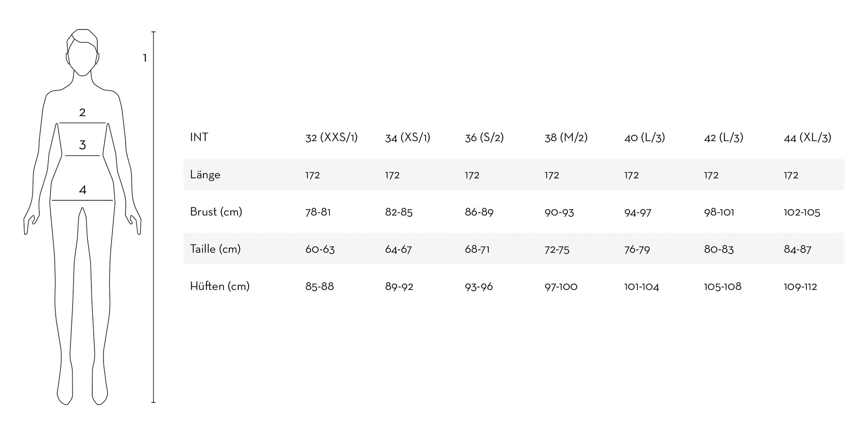The width and height of the screenshot is (868, 434).
Task: Select the 38 (M/2) size header
Action: coord(566,137)
